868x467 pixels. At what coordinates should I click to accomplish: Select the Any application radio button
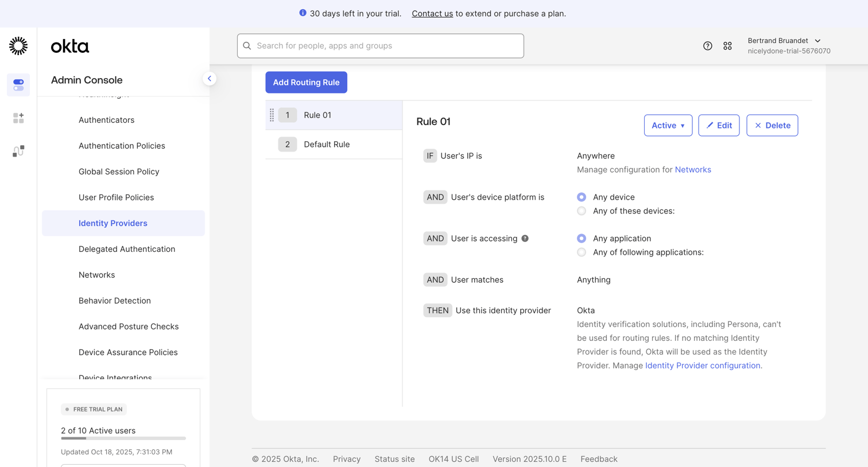tap(582, 238)
